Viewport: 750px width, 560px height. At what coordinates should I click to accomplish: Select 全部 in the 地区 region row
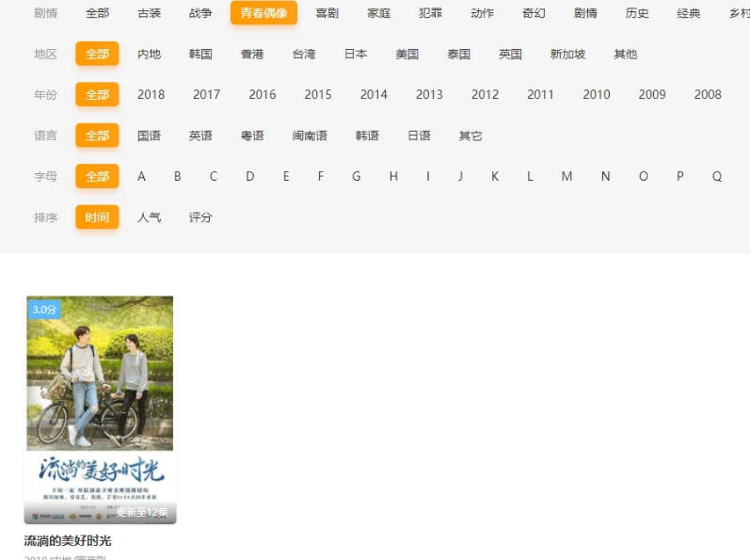point(97,54)
